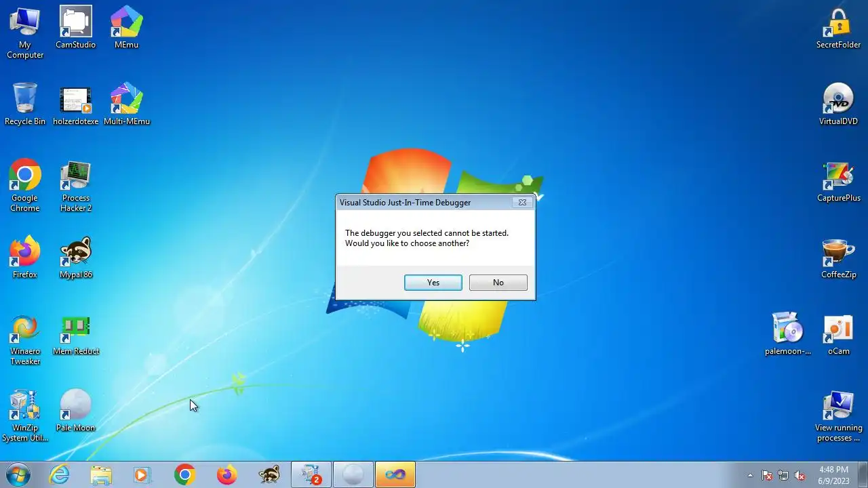The width and height of the screenshot is (868, 488).
Task: Open the muted volume tray icon
Action: point(800,476)
